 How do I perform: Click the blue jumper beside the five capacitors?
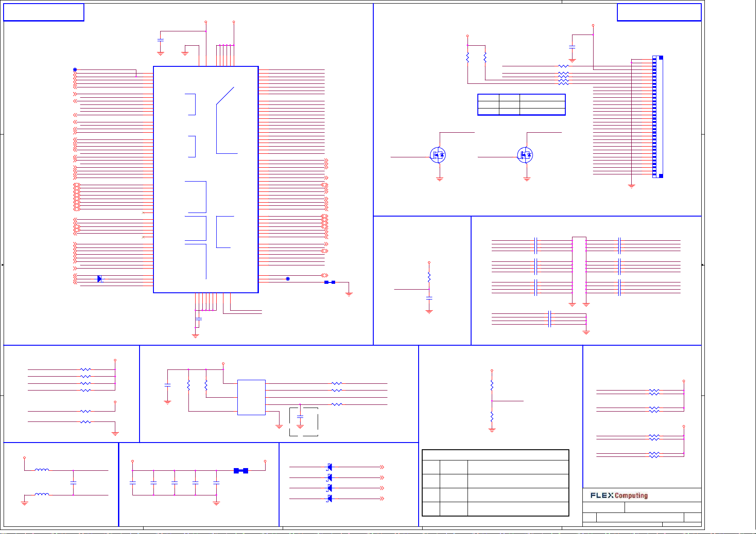point(241,470)
